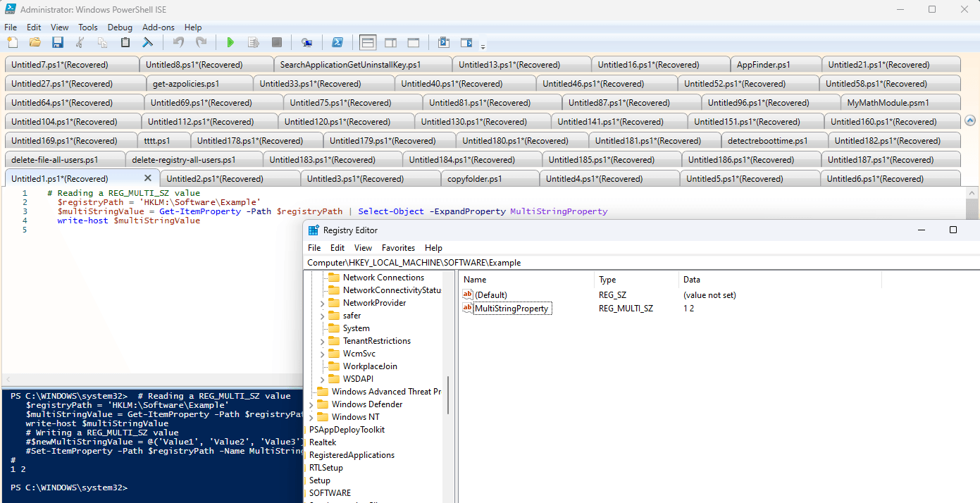Open the Favorites menu in Registry Editor

coord(399,248)
